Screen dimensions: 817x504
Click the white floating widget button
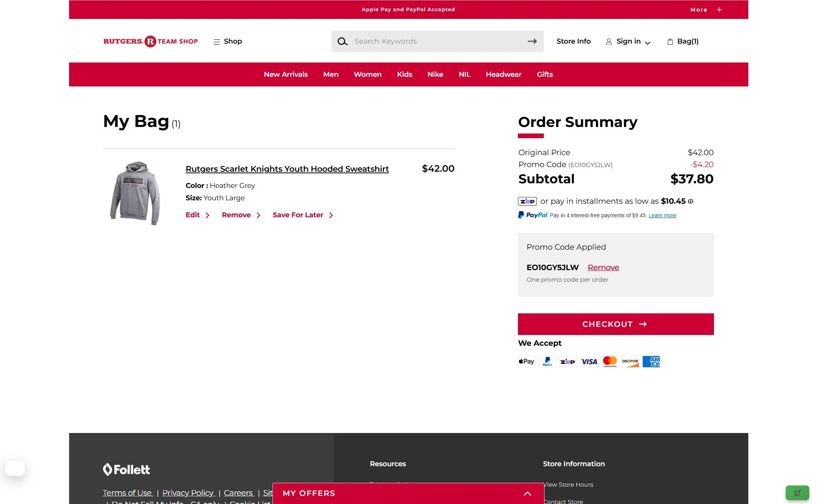click(15, 467)
